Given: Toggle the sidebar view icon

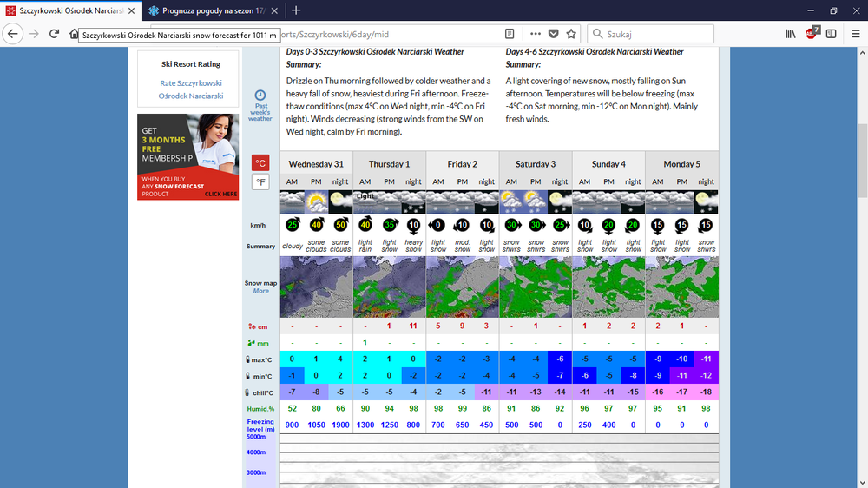Looking at the screenshot, I should tap(832, 34).
